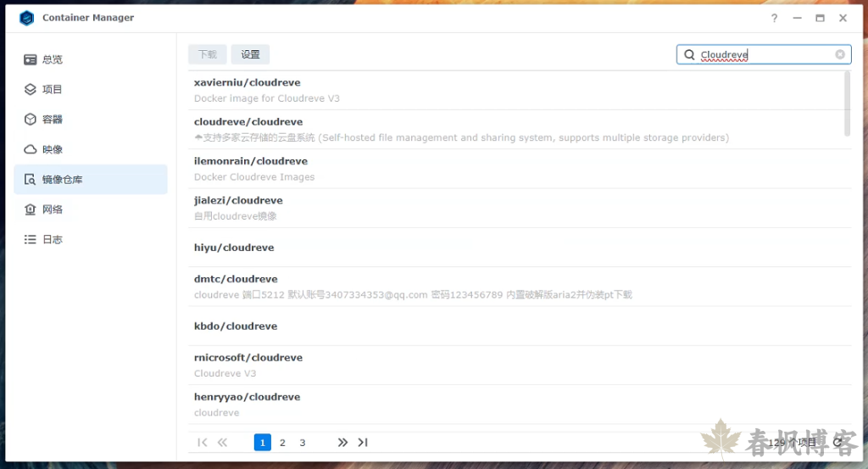Open the 网络 network section

click(x=91, y=209)
